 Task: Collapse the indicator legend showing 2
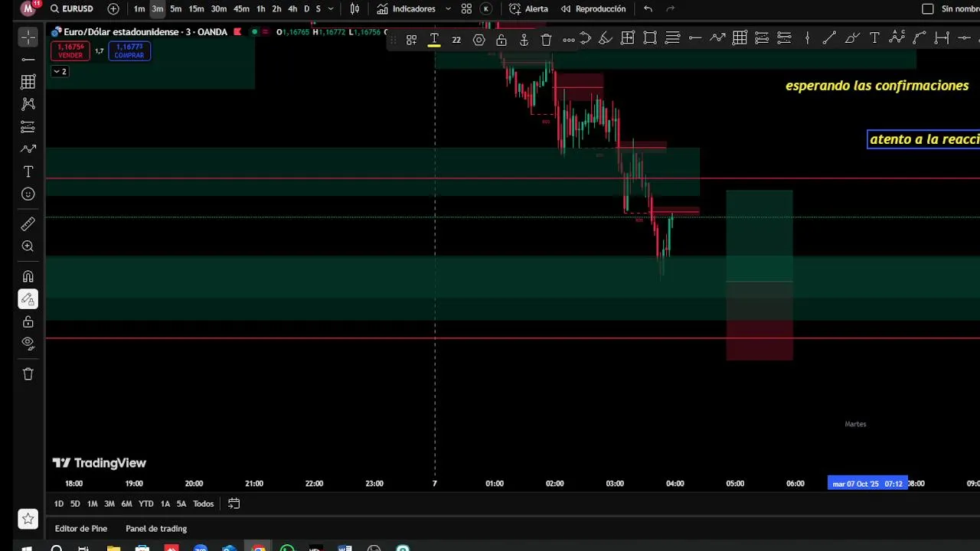[60, 71]
